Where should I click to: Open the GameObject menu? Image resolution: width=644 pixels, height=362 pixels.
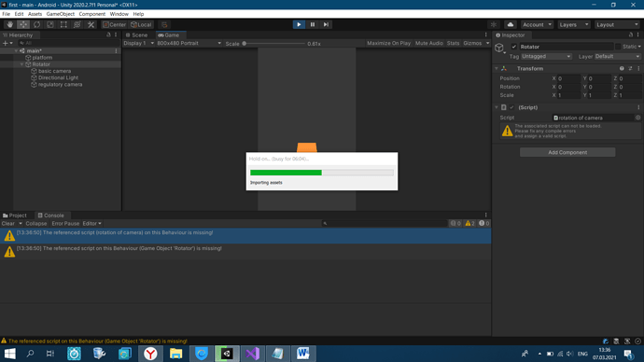click(60, 14)
